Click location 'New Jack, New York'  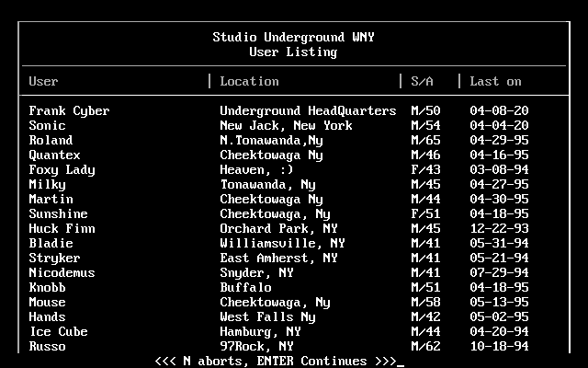click(286, 125)
